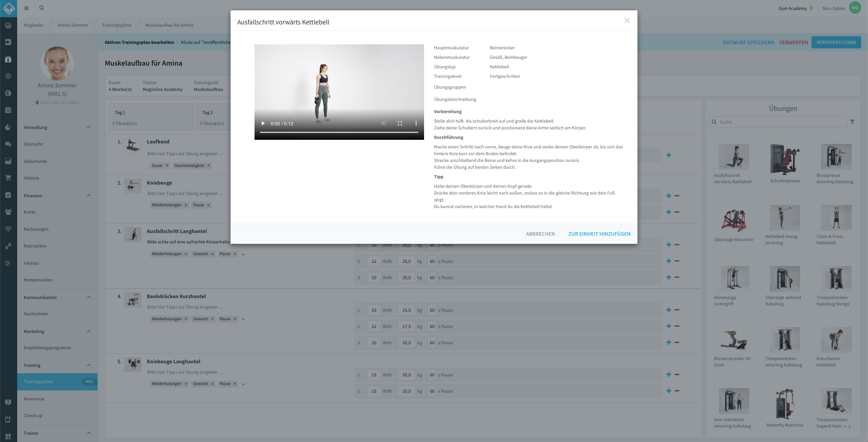Viewport: 868px width, 442px height.
Task: Close the Ausfallschritt vorwärts Kettlebell dialog
Action: (627, 20)
